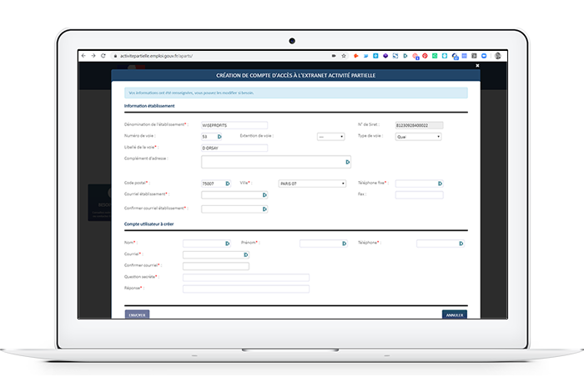
Task: Click the autofill icon in Complément d'adresse box
Action: click(x=348, y=162)
